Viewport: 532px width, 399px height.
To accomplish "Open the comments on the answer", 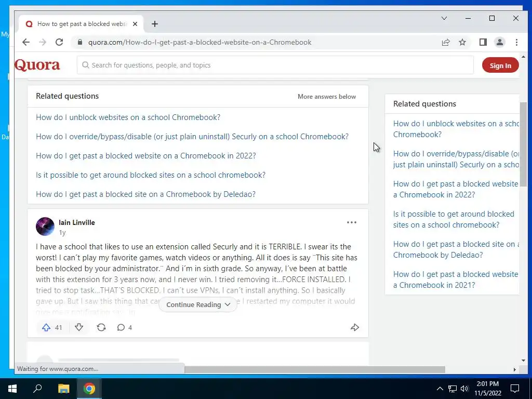I will [125, 327].
